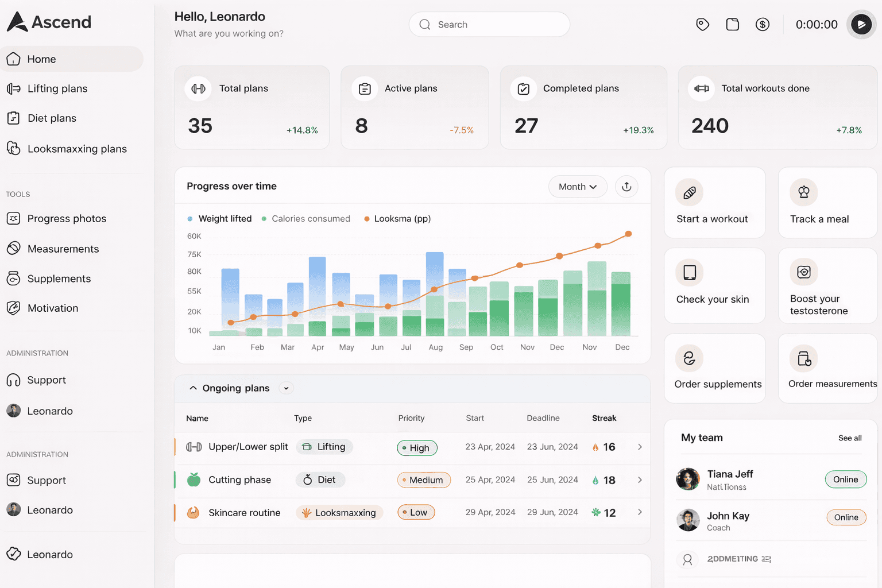The image size is (882, 588).
Task: Click the Order supplements pill icon
Action: pos(688,357)
